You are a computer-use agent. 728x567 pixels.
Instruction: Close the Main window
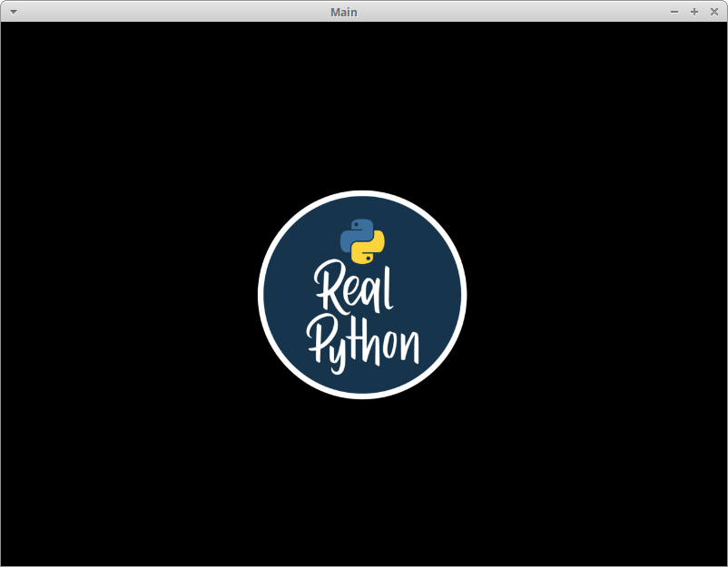pos(714,12)
